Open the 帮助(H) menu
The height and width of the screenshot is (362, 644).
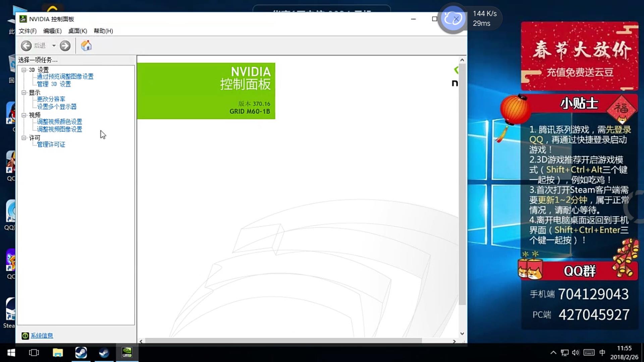point(103,31)
